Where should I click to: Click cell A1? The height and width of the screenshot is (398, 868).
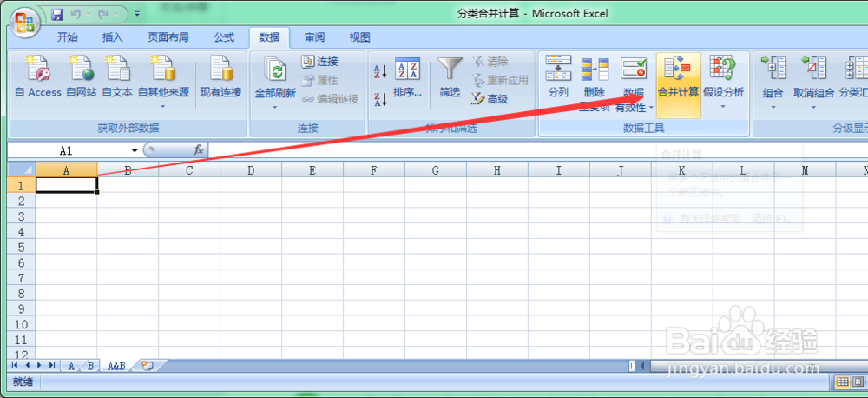click(67, 184)
